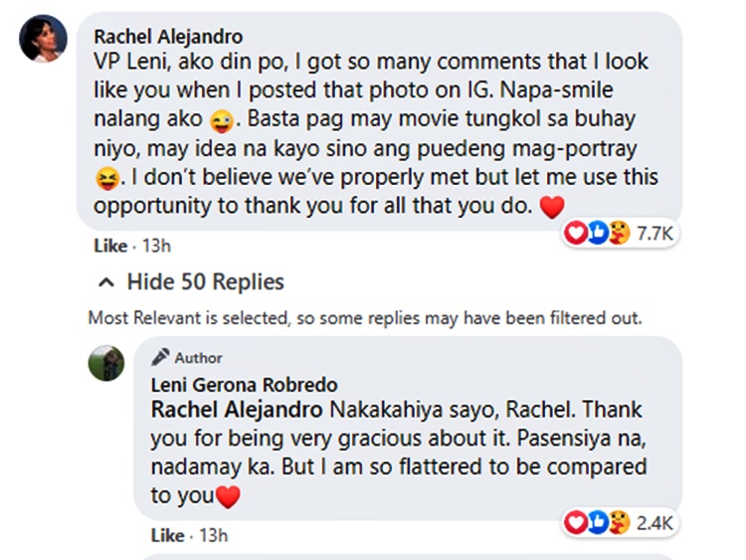The height and width of the screenshot is (560, 746).
Task: Like Leni Gerona Robredo's reply
Action: 167,535
